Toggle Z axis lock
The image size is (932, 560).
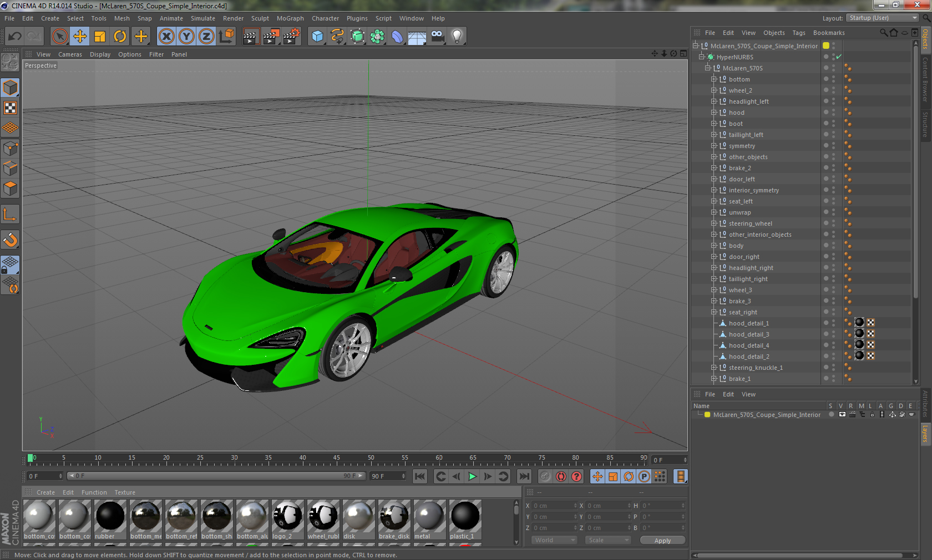[x=206, y=37]
